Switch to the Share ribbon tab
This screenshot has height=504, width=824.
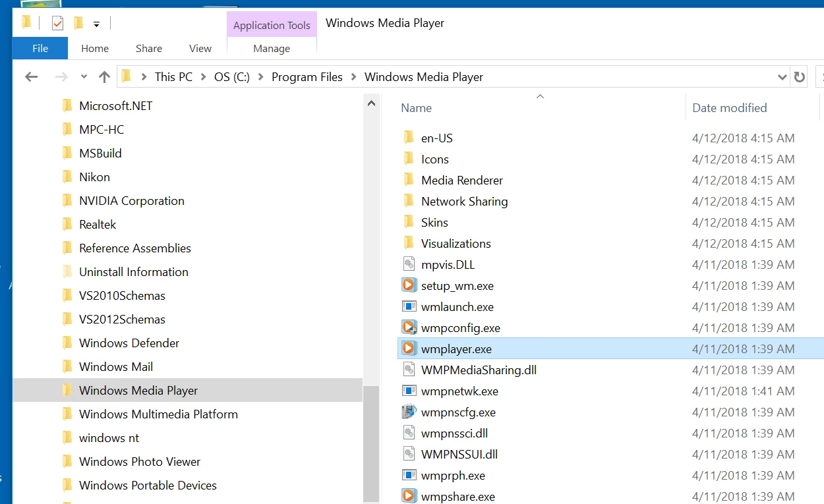click(x=149, y=48)
